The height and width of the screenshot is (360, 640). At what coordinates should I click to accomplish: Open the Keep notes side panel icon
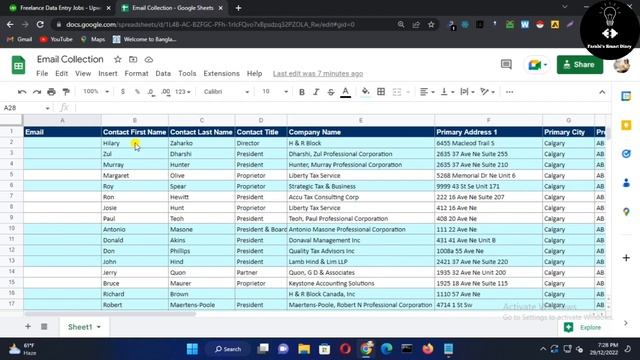pos(626,125)
